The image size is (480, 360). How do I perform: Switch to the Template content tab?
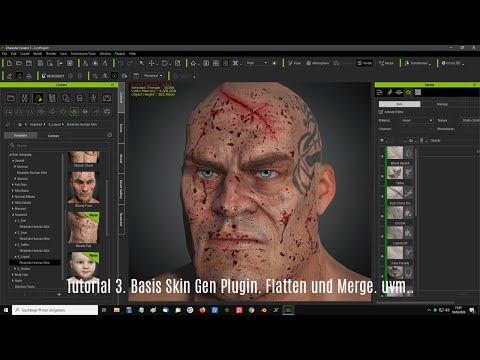(21, 136)
